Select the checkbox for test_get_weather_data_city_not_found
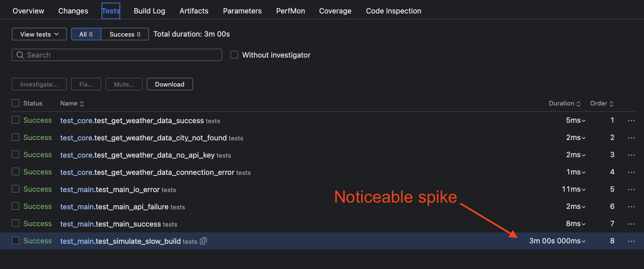644x269 pixels. pyautogui.click(x=16, y=137)
